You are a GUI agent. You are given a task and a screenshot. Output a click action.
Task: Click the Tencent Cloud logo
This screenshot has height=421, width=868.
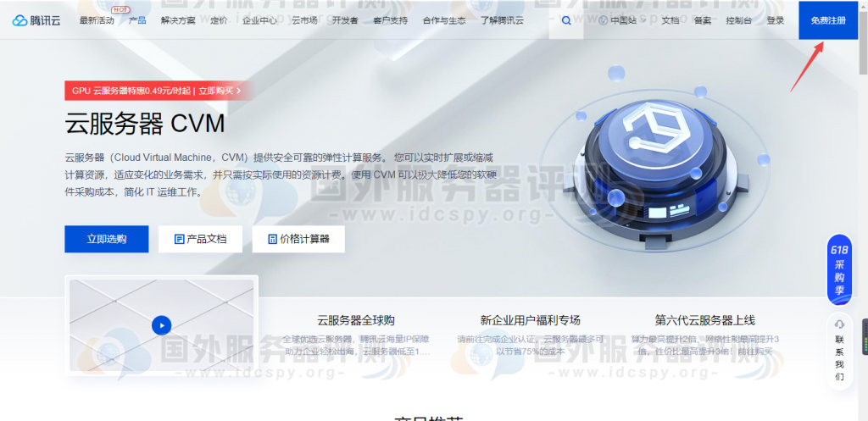point(36,20)
